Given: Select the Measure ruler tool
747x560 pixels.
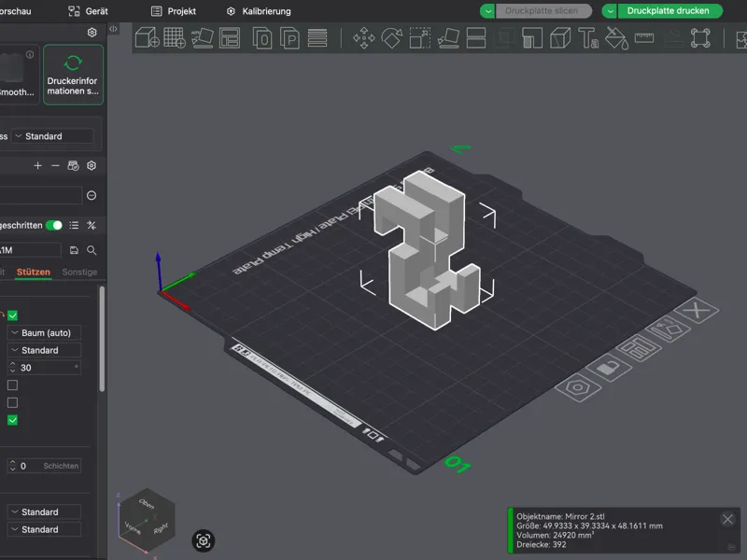Looking at the screenshot, I should click(x=644, y=37).
